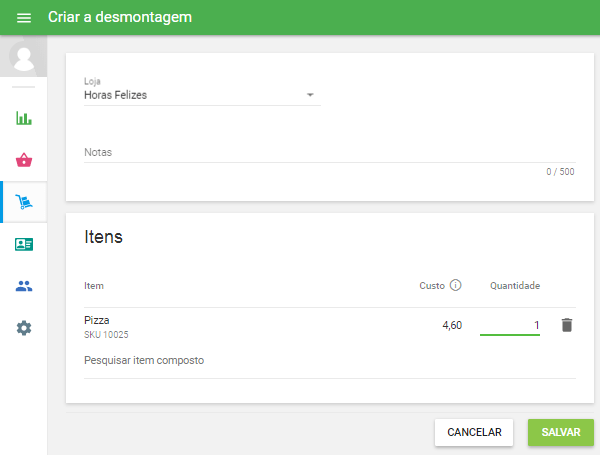
Task: Go to the sales basket section
Action: point(24,160)
